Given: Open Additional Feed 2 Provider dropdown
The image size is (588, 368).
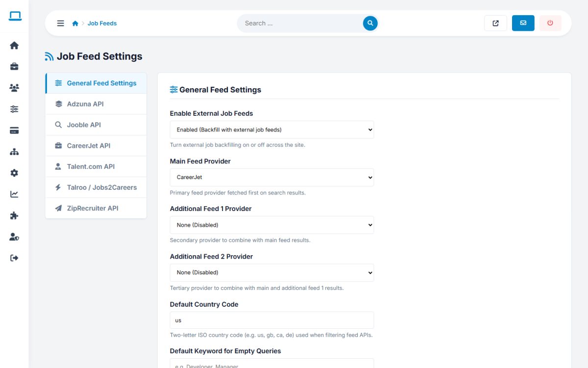Looking at the screenshot, I should coord(272,272).
